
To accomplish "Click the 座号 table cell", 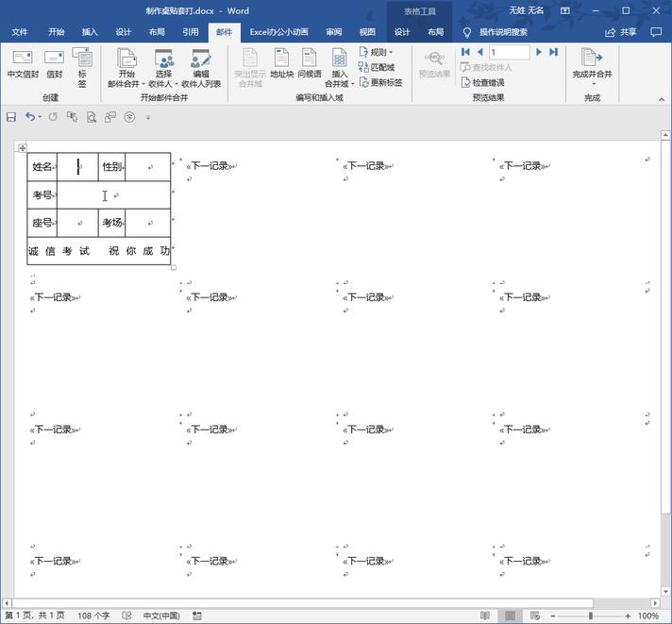I will tap(42, 223).
